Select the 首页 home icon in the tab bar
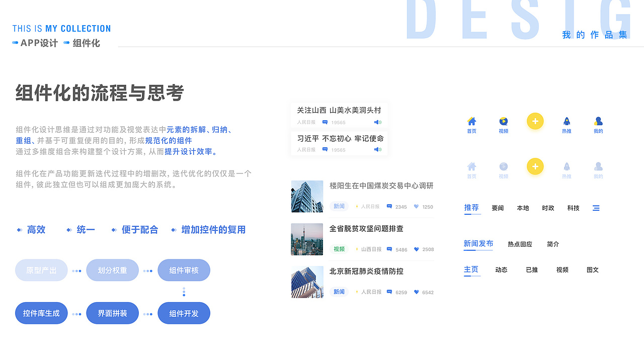644x362 pixels. click(x=471, y=121)
